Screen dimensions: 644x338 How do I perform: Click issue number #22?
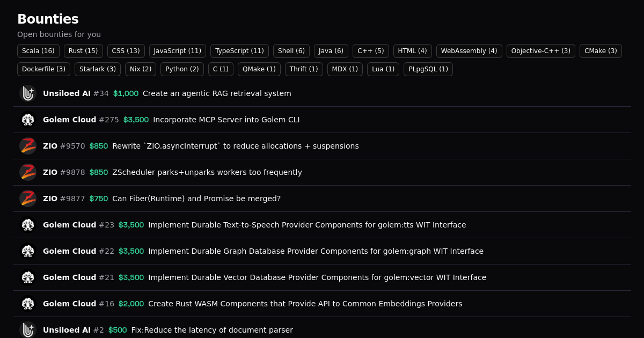point(106,251)
